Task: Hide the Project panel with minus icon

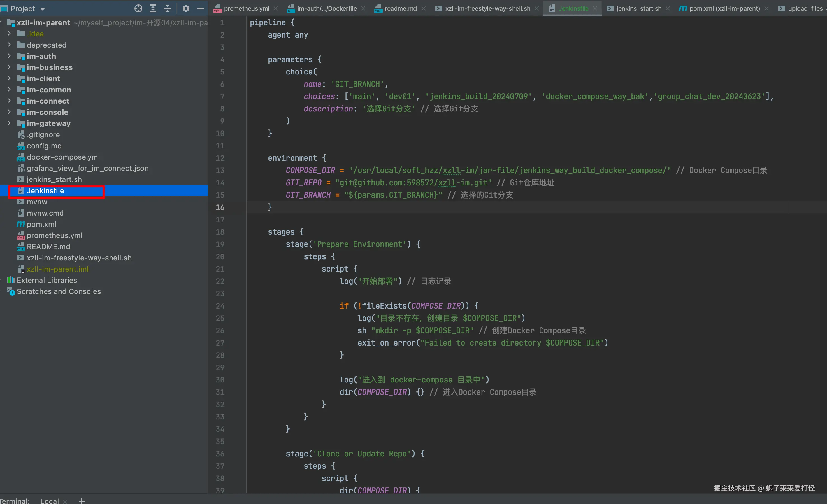Action: click(200, 8)
